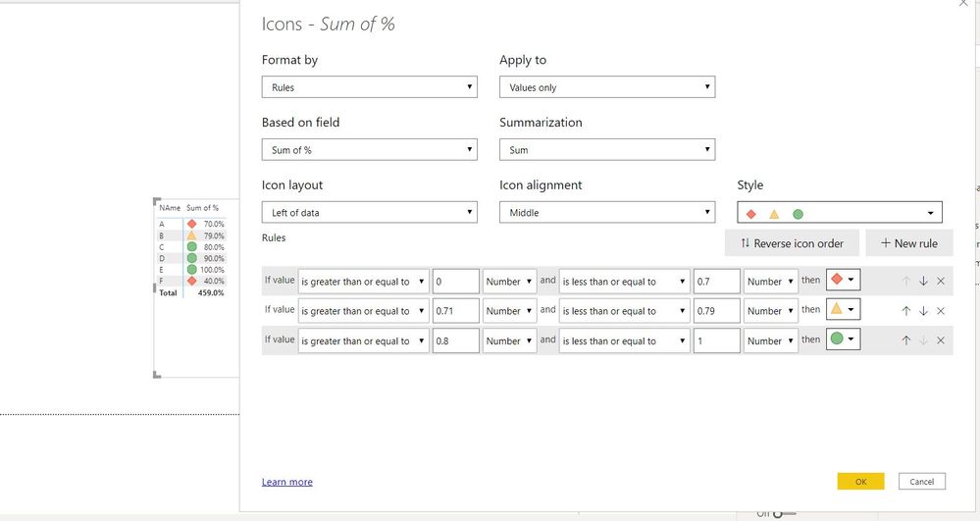This screenshot has width=980, height=521.
Task: Open the Format by dropdown
Action: coord(370,87)
